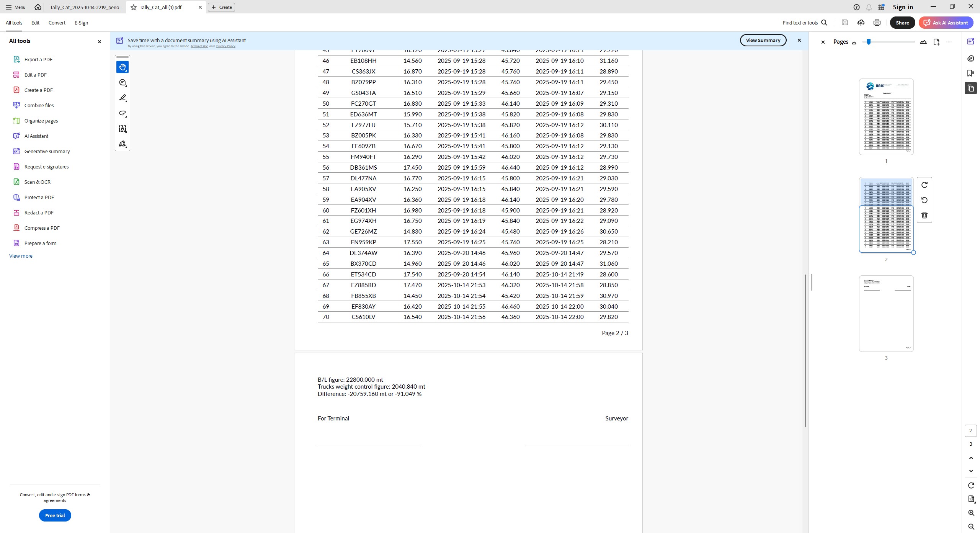
Task: Switch to Tally_Cat_2025-10-14-2219 tab
Action: (x=85, y=7)
